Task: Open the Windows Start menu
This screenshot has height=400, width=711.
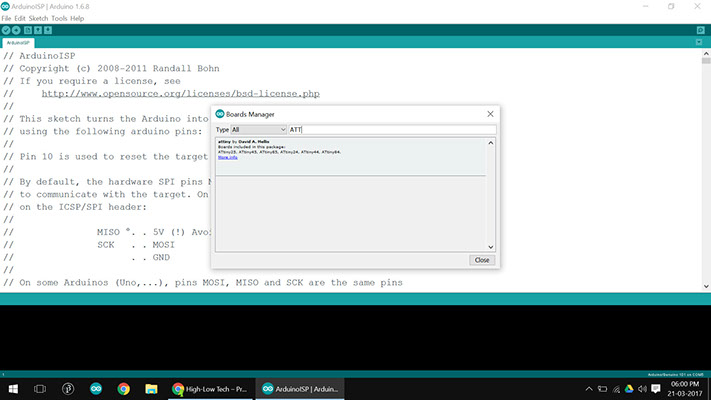Action: coord(13,389)
